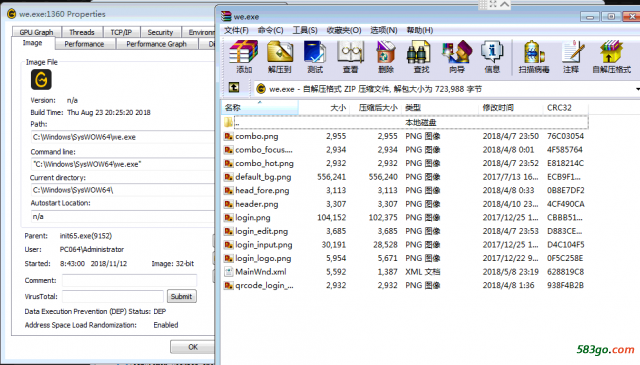Click the Add (添加) toolbar icon in WinRAR
This screenshot has width=640, height=365.
coord(244,56)
